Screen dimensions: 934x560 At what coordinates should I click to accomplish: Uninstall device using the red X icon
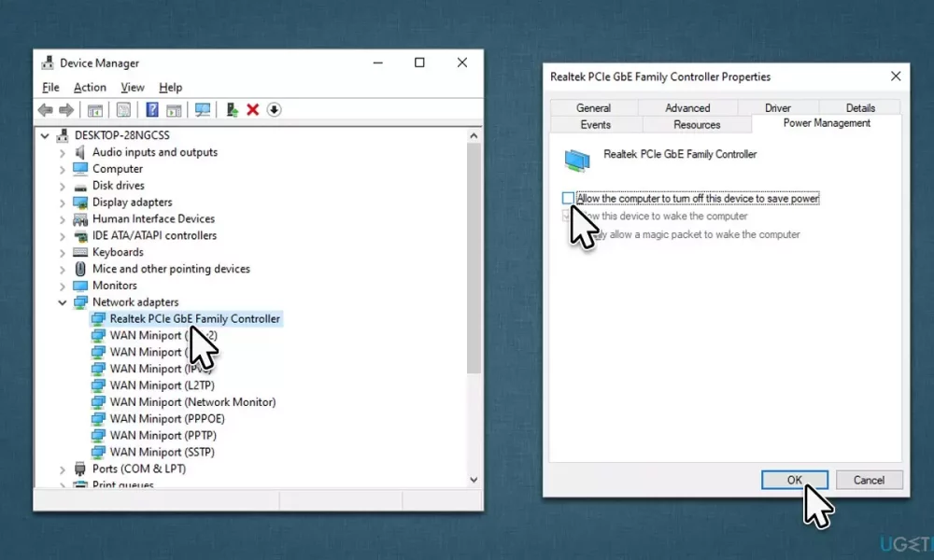click(x=252, y=109)
